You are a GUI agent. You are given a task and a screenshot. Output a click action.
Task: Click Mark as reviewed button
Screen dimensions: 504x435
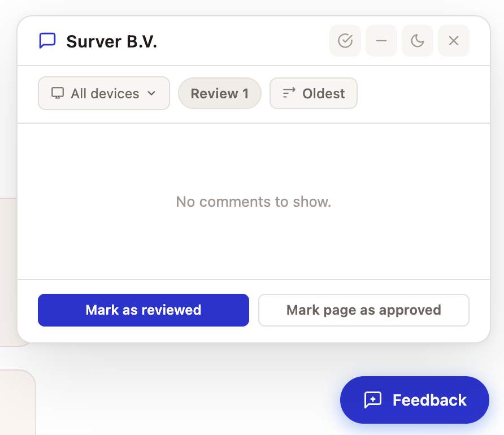click(144, 310)
